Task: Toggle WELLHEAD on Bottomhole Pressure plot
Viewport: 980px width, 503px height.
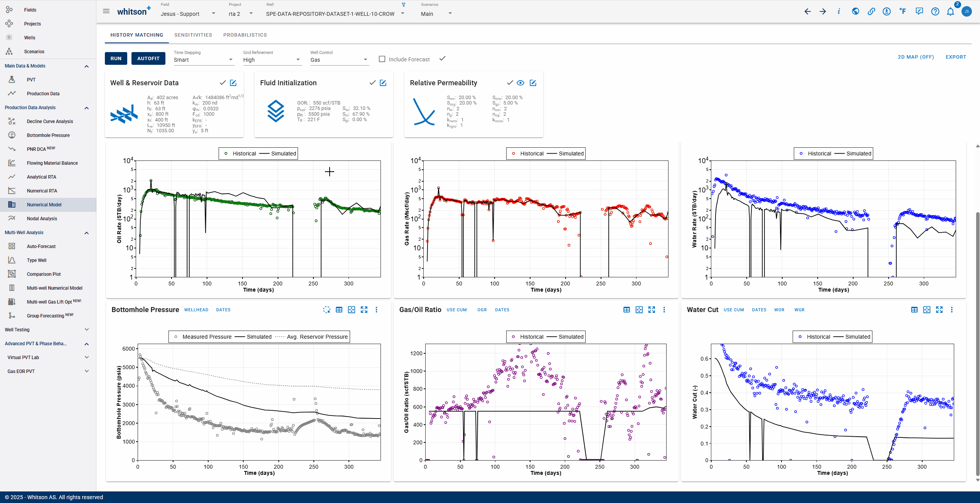Action: coord(196,310)
